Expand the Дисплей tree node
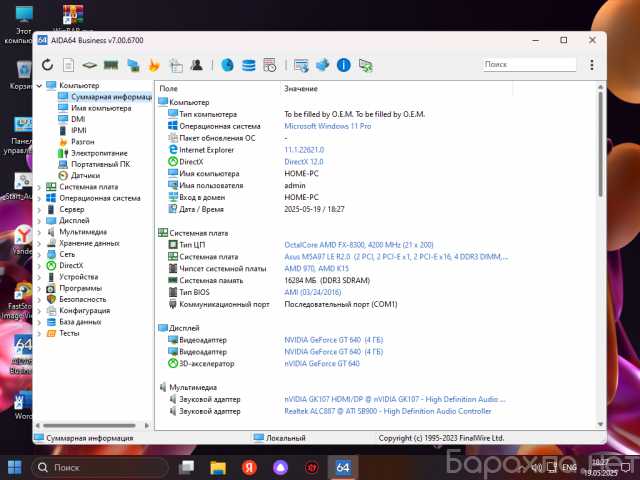The image size is (640, 480). pyautogui.click(x=40, y=221)
